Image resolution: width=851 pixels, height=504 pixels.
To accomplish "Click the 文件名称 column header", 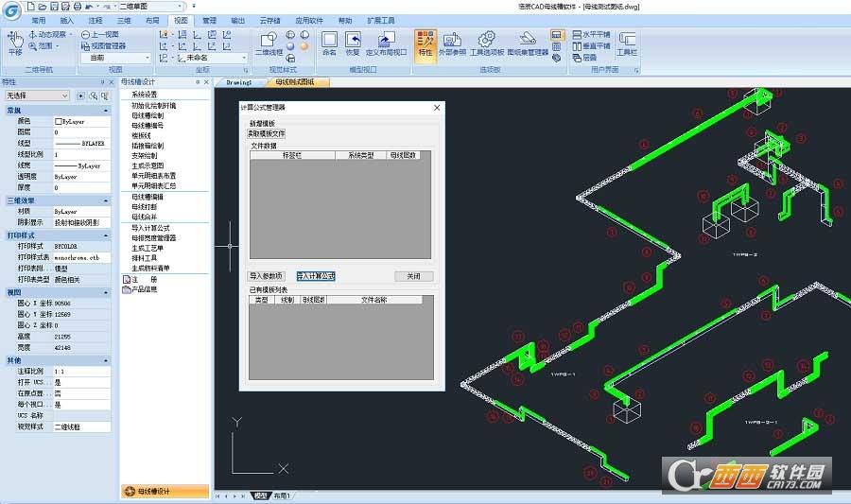I will (x=374, y=300).
